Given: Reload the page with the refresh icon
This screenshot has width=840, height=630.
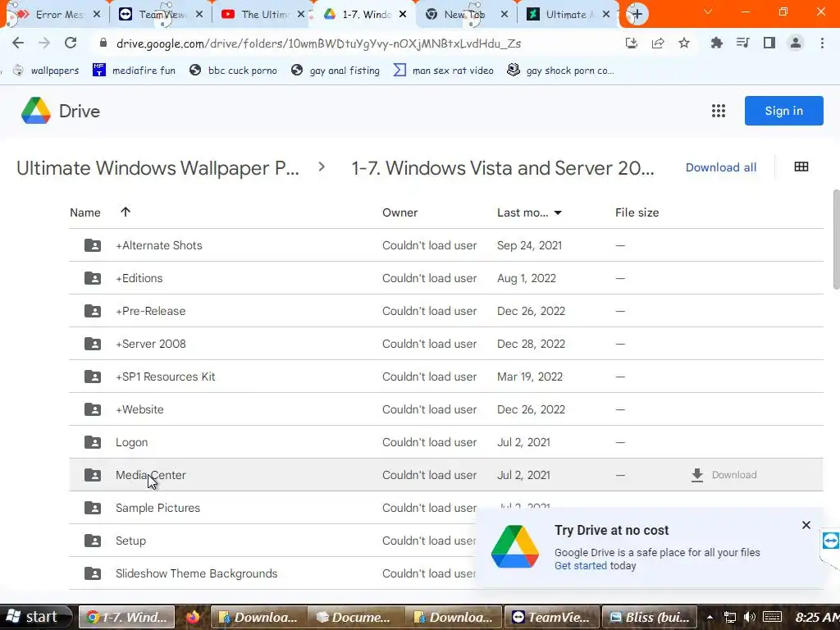Looking at the screenshot, I should [71, 43].
